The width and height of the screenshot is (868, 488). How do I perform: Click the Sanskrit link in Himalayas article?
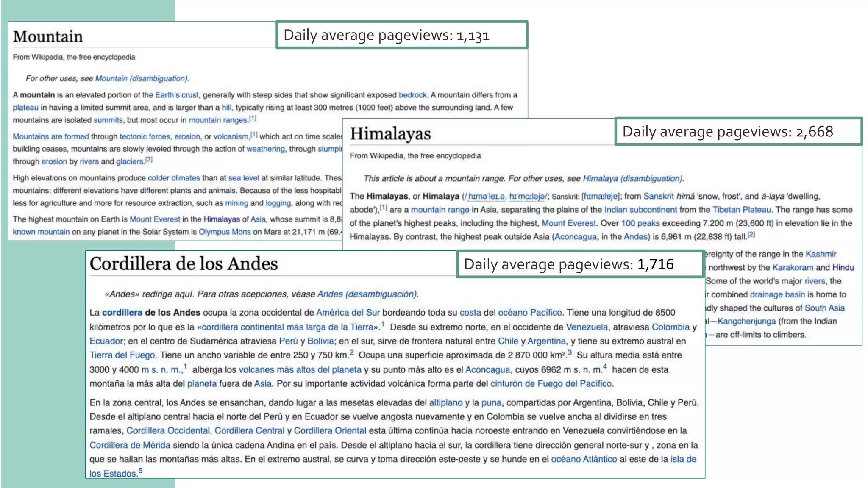pyautogui.click(x=658, y=196)
